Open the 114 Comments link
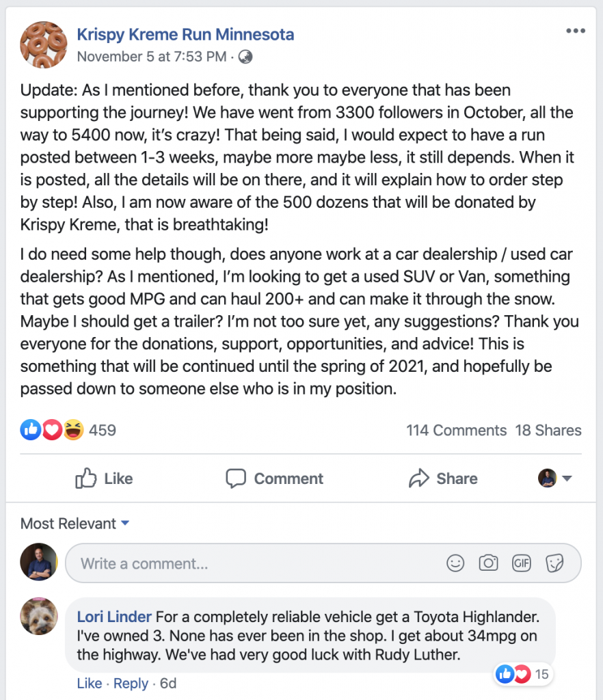Image resolution: width=603 pixels, height=700 pixels. (x=456, y=431)
